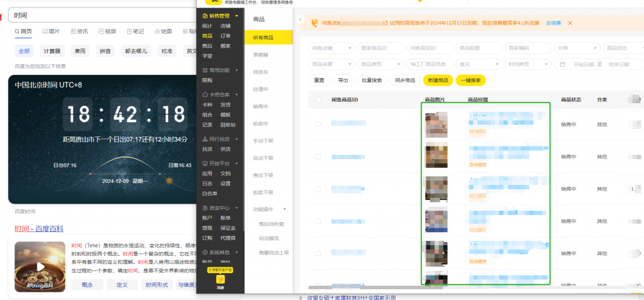Image resolution: width=644 pixels, height=300 pixels.
Task: Open the 商品类型 dropdown filter
Action: [380, 64]
